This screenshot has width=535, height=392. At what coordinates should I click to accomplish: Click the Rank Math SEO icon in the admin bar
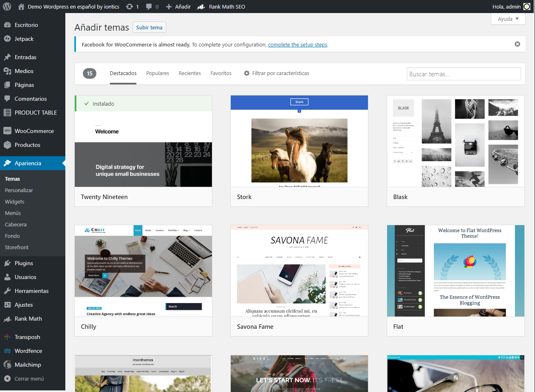point(201,7)
